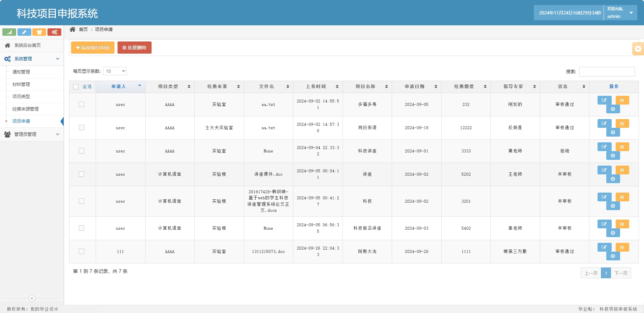Delete the row with funding 3201

(x=622, y=197)
